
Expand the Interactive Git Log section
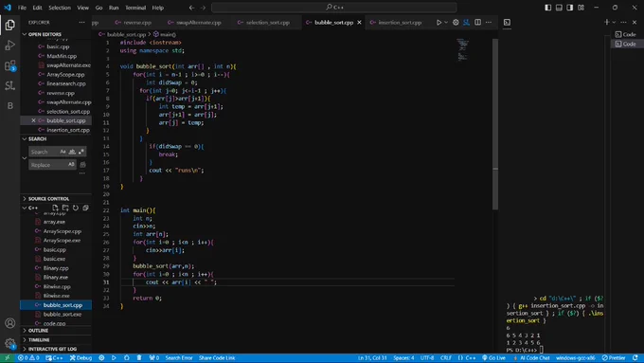pos(25,349)
